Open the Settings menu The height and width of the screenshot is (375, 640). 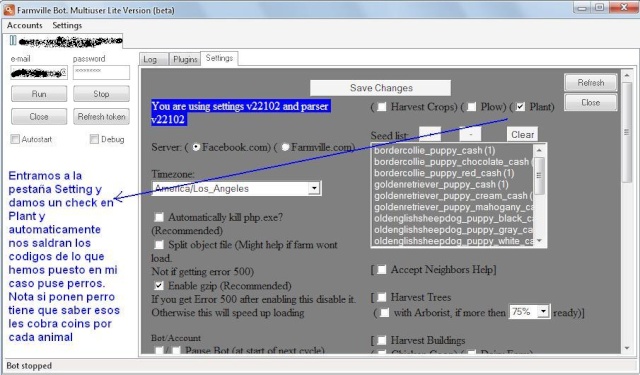67,25
